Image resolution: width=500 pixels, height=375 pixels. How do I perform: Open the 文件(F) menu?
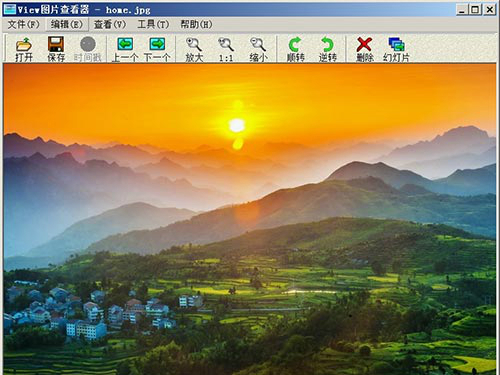tap(23, 24)
